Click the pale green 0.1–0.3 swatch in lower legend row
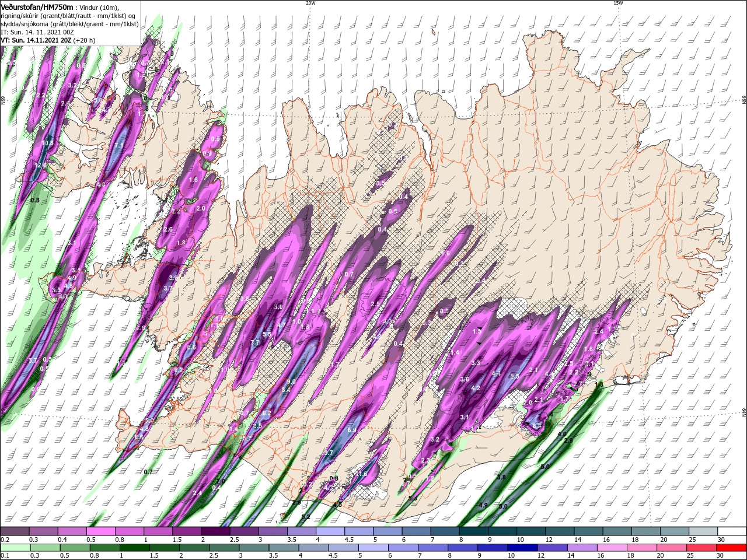Screen dimensions: 747x560 click(x=15, y=548)
